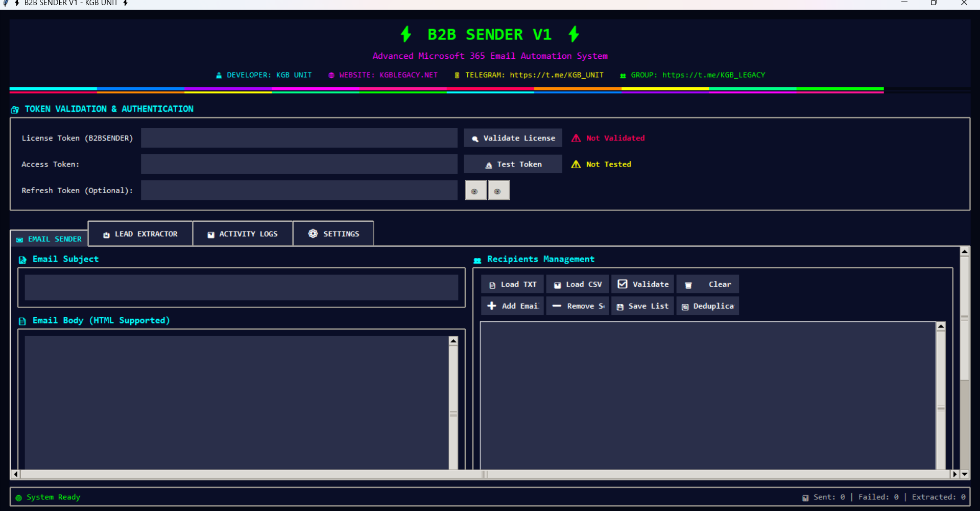Click the Email Body scrollbar up arrow
The width and height of the screenshot is (980, 511).
point(453,341)
